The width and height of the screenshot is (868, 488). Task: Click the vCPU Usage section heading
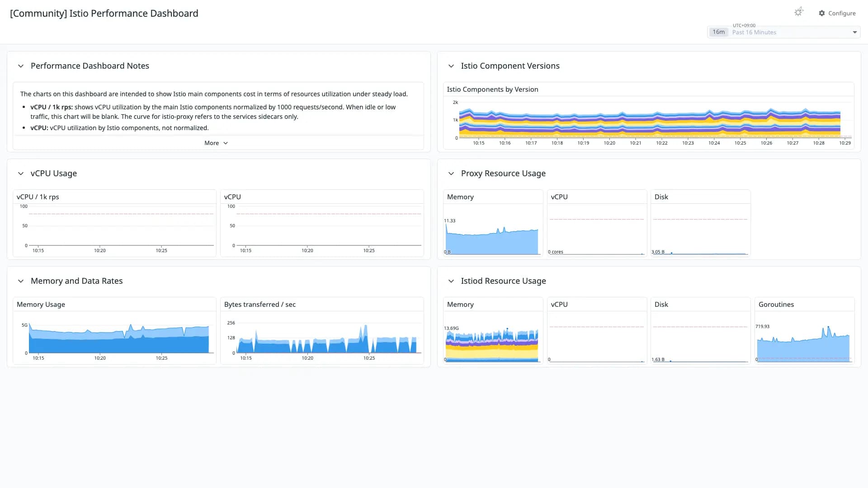pos(54,174)
